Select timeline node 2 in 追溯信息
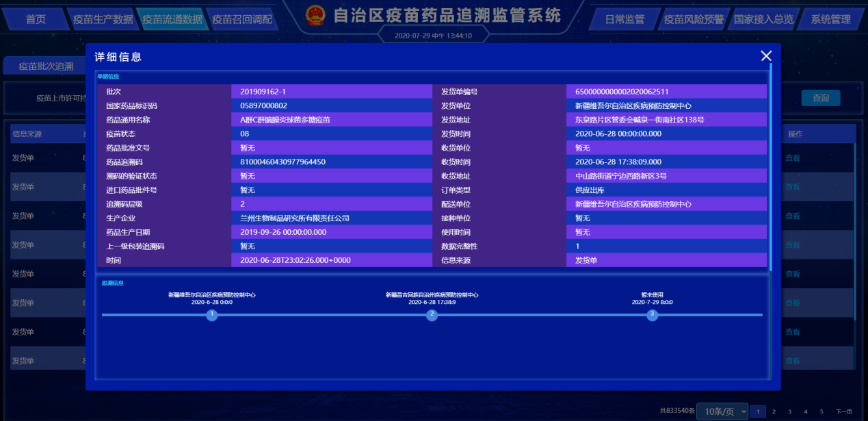The width and height of the screenshot is (868, 421). (432, 315)
